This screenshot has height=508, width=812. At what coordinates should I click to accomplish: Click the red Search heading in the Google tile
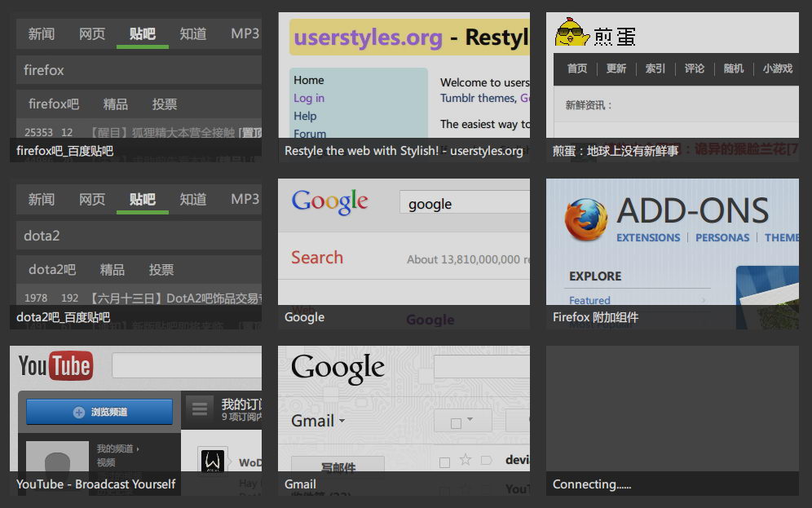pos(317,258)
